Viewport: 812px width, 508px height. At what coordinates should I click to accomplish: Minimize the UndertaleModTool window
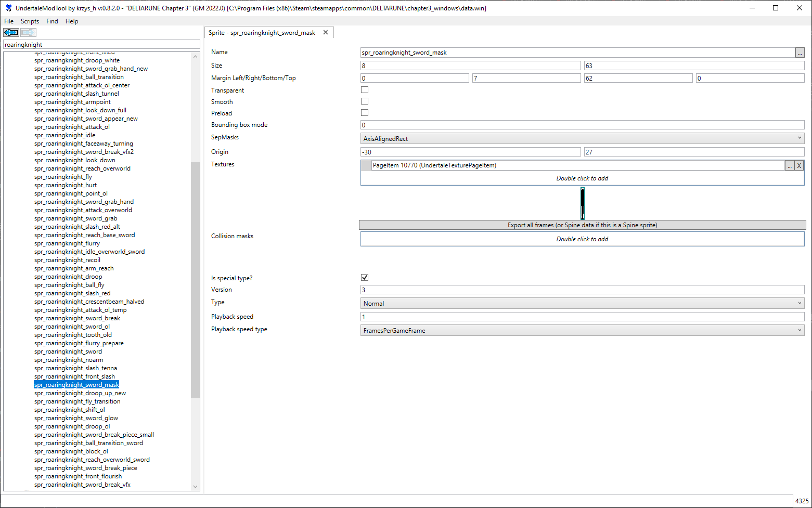pyautogui.click(x=752, y=8)
